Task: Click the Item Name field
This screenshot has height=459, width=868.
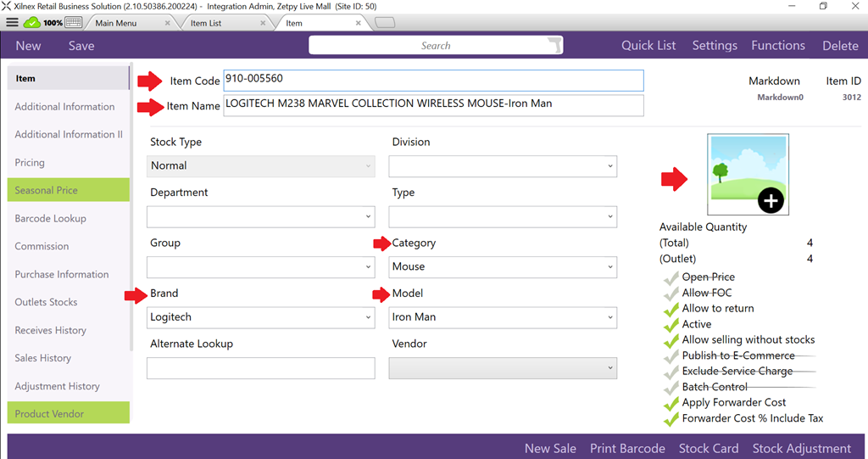Action: tap(433, 105)
